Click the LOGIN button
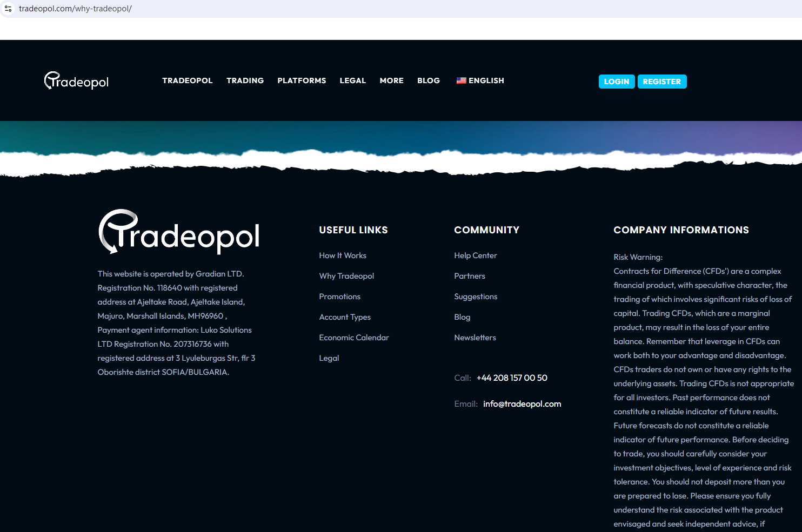Image resolution: width=802 pixels, height=532 pixels. [617, 82]
